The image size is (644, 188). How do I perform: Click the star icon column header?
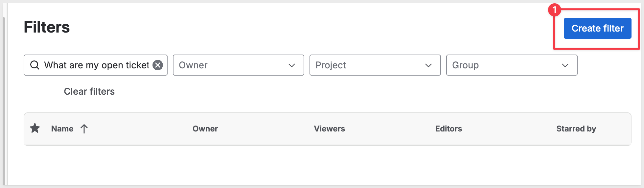35,129
